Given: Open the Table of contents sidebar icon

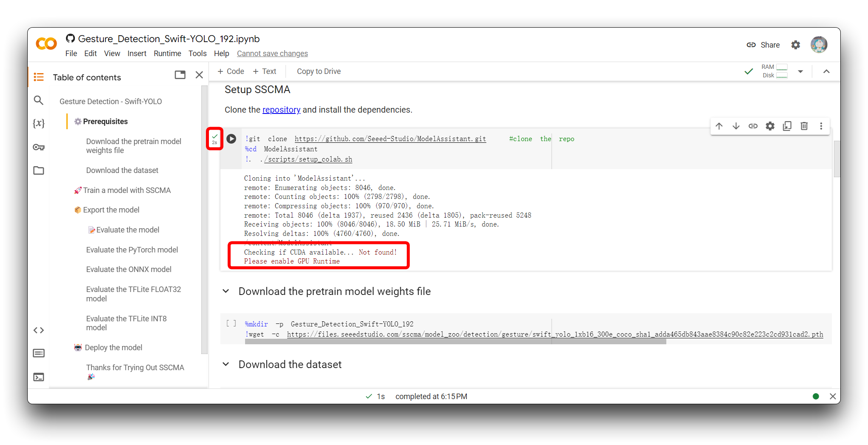Looking at the screenshot, I should tap(39, 77).
